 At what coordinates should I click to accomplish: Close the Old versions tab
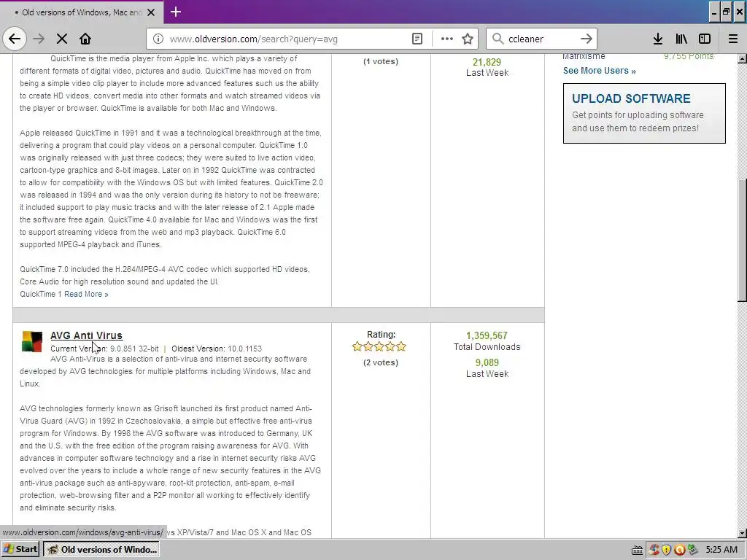151,12
